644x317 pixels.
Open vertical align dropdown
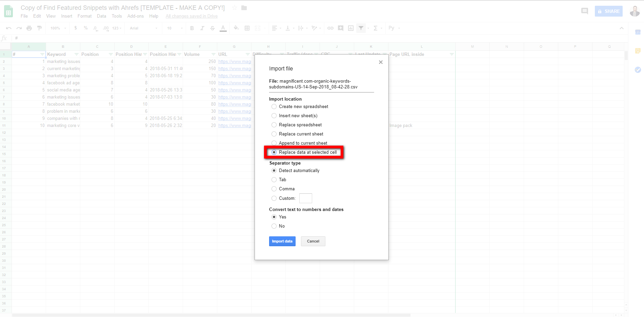tap(290, 28)
